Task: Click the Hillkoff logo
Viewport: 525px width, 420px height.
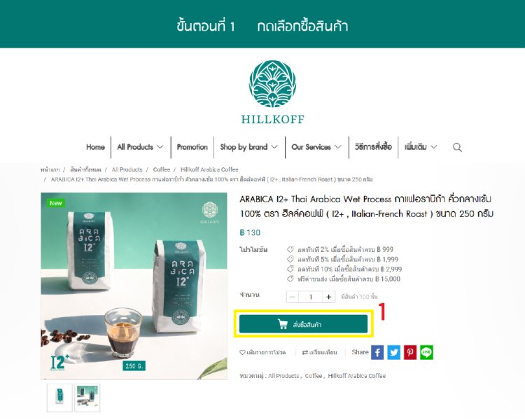Action: [x=272, y=92]
